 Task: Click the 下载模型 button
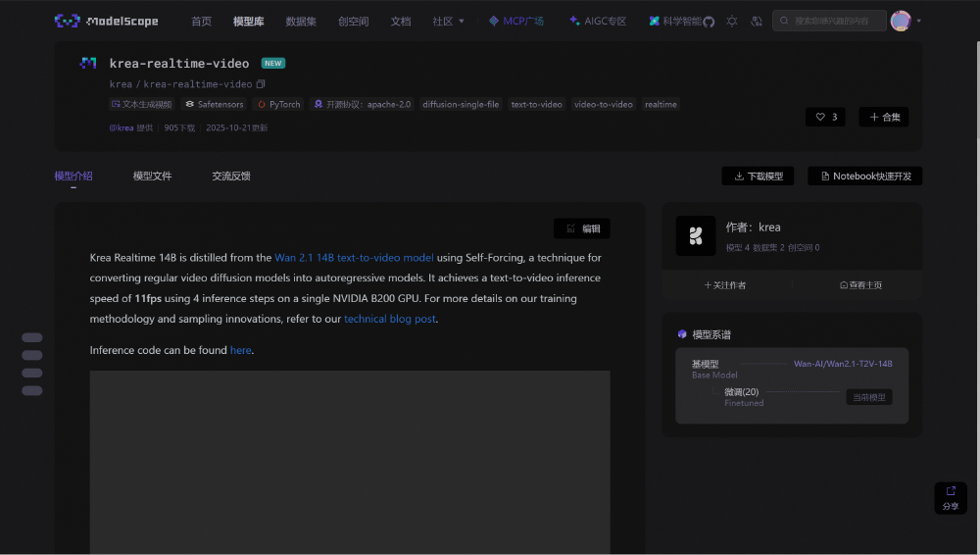coord(758,177)
